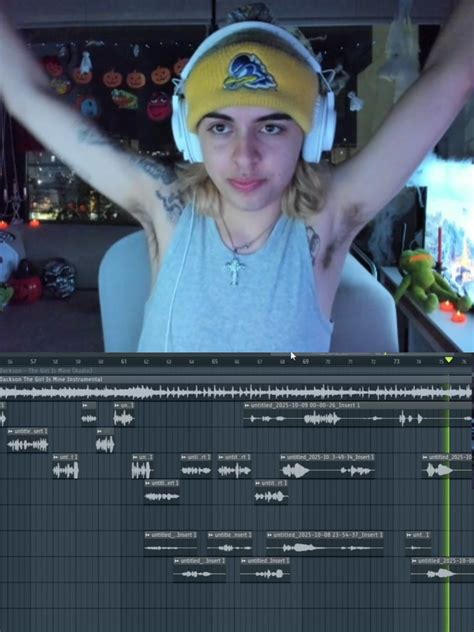Select the 'unt..t 1' clip title near bar 58

coord(68,457)
